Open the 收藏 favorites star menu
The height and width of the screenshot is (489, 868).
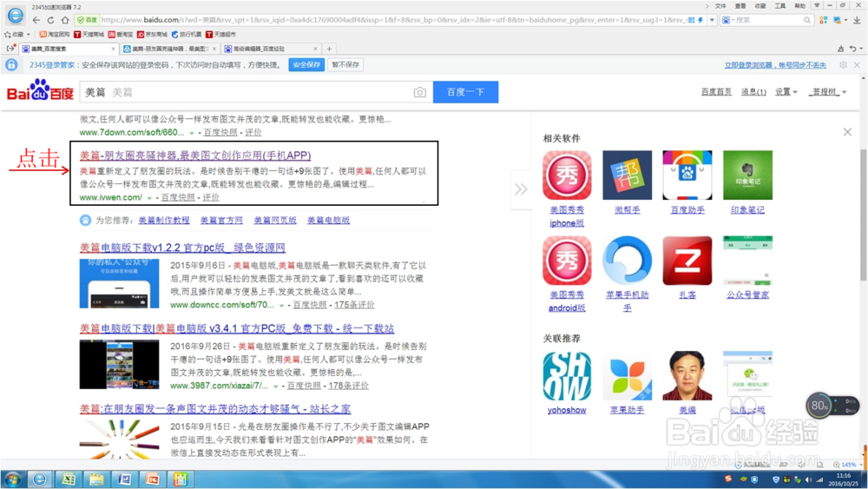pos(17,35)
